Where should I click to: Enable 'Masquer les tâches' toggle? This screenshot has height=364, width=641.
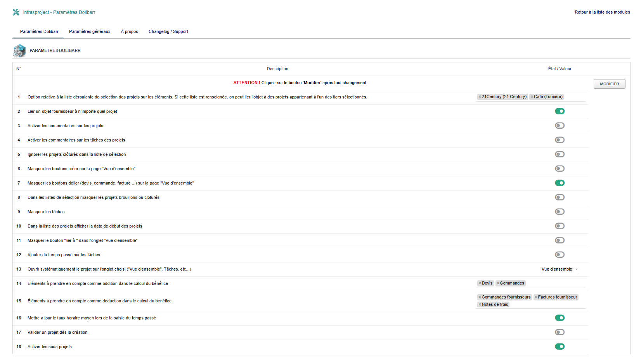click(560, 212)
